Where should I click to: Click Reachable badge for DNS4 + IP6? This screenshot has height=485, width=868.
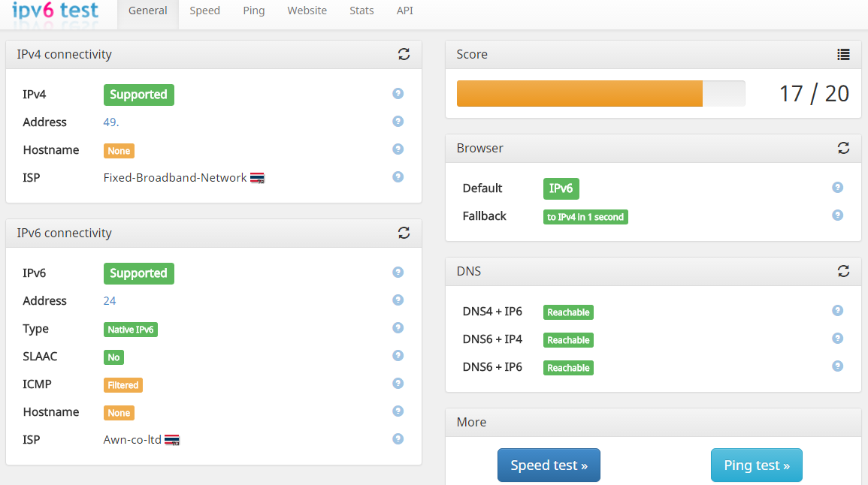(x=568, y=312)
